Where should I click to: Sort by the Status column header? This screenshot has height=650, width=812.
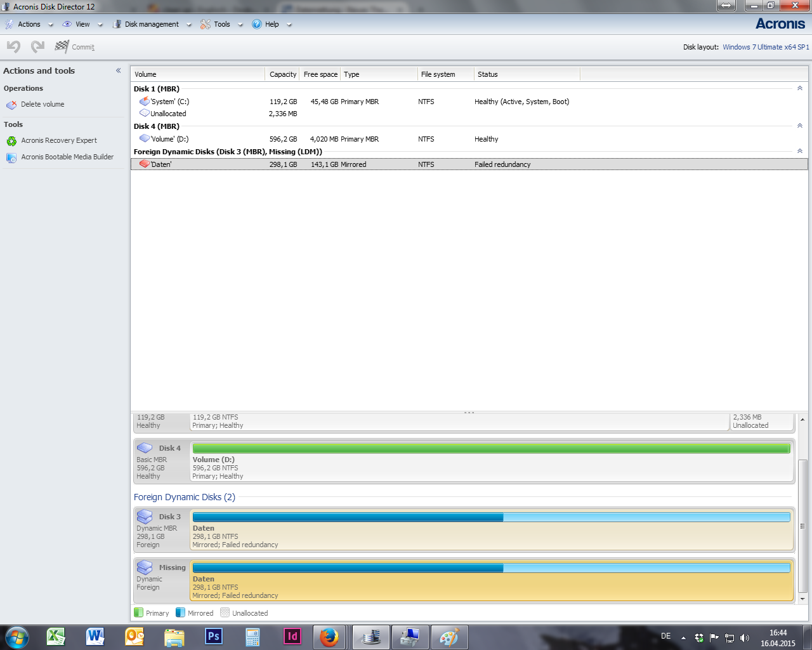(527, 74)
